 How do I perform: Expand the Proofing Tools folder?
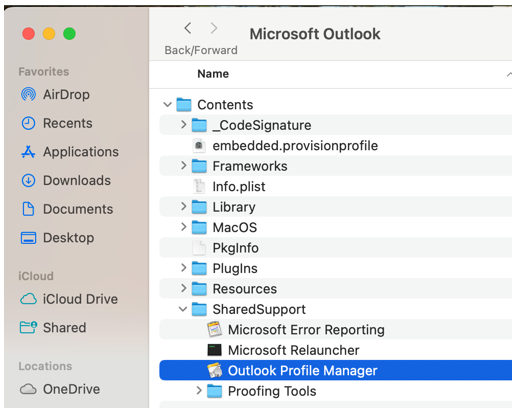pyautogui.click(x=199, y=391)
